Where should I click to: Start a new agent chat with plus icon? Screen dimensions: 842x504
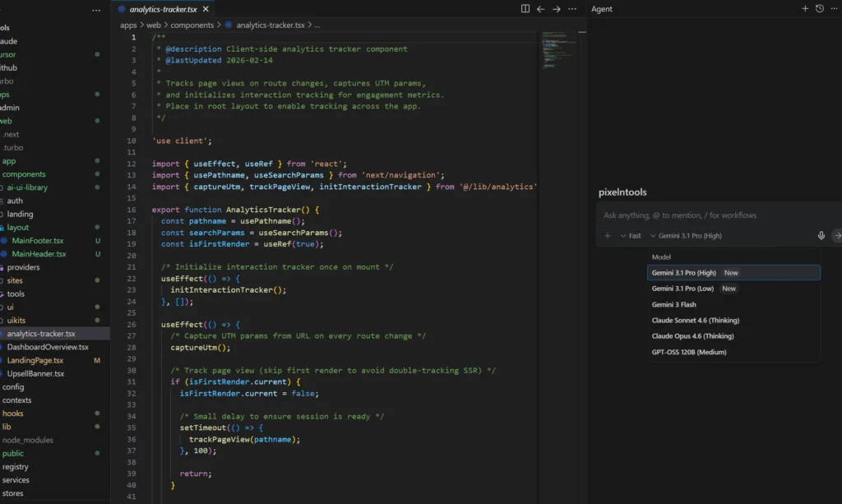(805, 8)
